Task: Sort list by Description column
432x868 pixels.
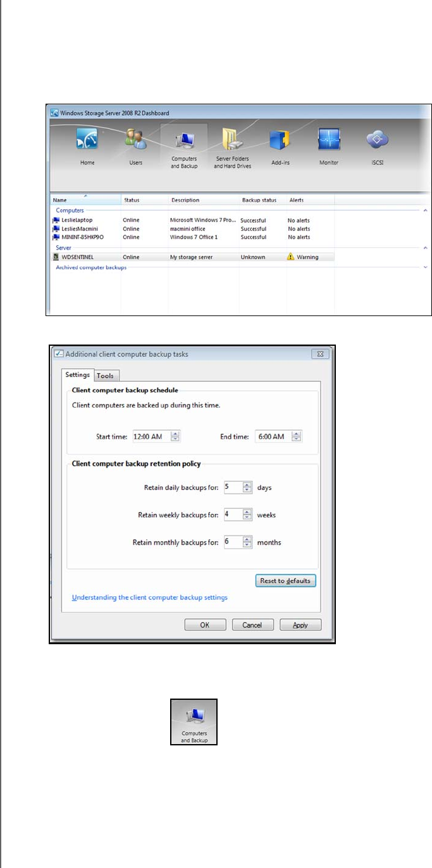Action: click(x=204, y=200)
